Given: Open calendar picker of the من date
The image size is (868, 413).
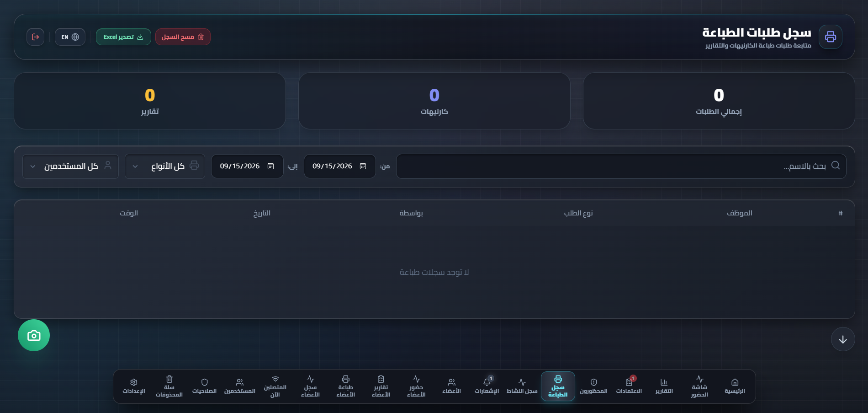Looking at the screenshot, I should [363, 166].
